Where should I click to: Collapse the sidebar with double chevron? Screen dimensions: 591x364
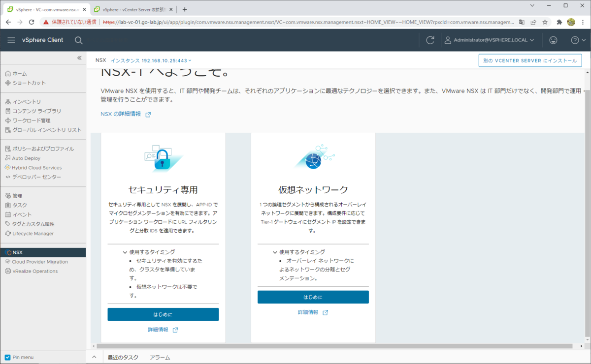click(x=79, y=58)
